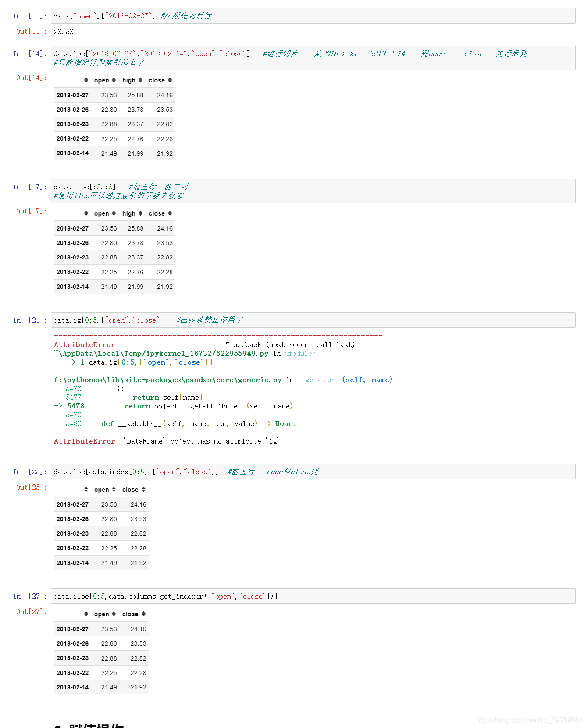This screenshot has height=728, width=587.
Task: Click the __getattr__ function name in traceback
Action: tap(319, 380)
